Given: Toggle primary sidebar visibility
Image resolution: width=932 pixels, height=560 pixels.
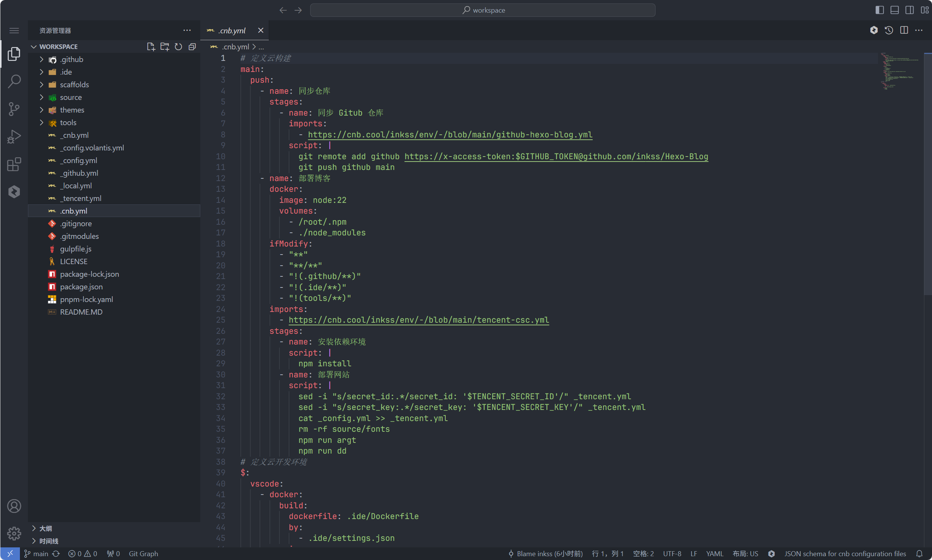Looking at the screenshot, I should click(x=880, y=10).
